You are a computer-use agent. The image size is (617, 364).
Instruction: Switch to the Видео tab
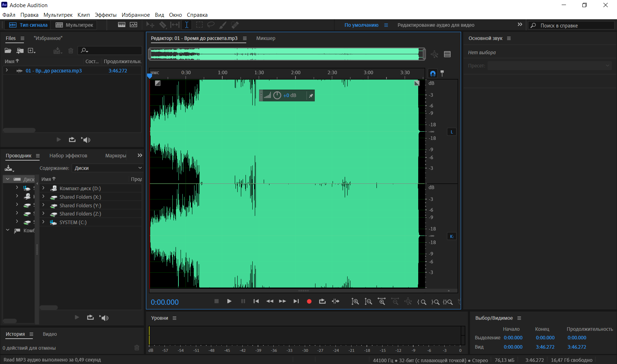[50, 334]
